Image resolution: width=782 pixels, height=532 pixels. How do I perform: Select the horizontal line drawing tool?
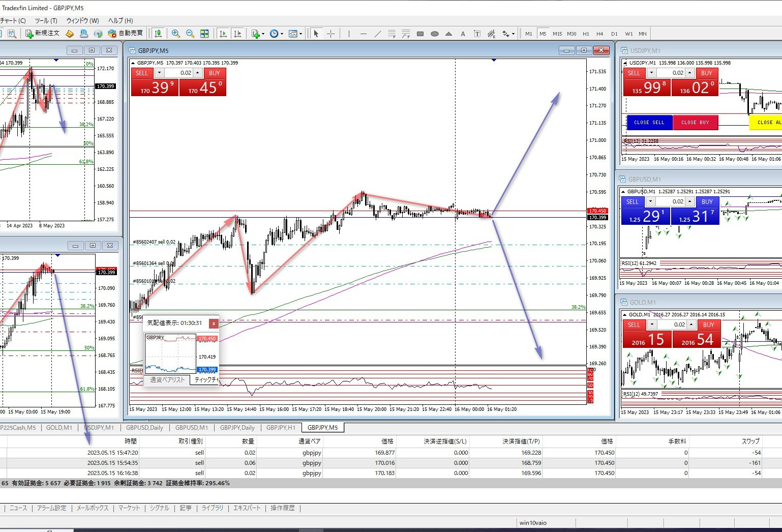click(x=363, y=34)
